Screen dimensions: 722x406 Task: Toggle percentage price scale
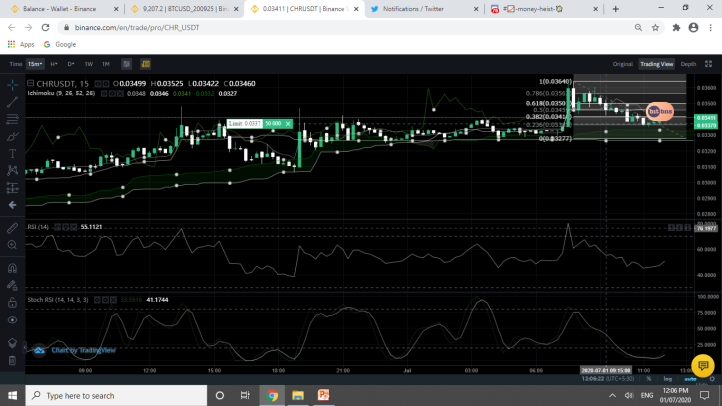(648, 379)
